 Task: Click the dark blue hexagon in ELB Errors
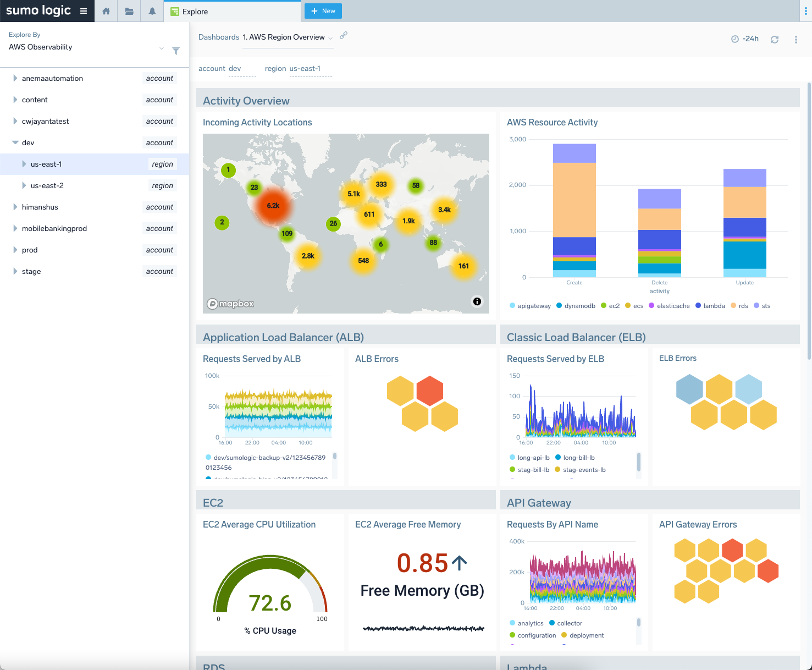tap(689, 389)
